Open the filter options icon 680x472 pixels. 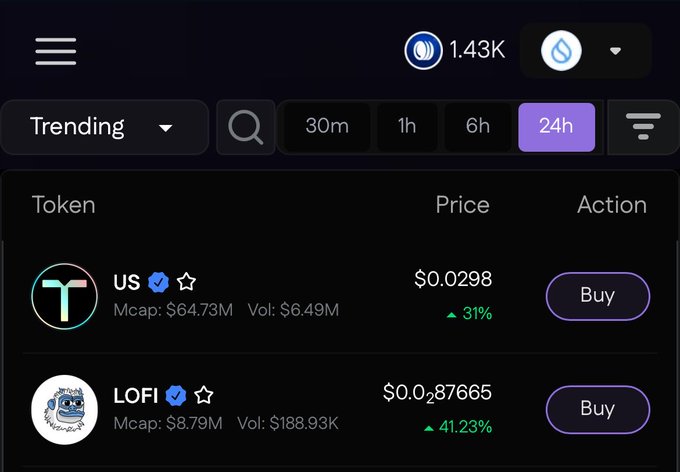644,127
